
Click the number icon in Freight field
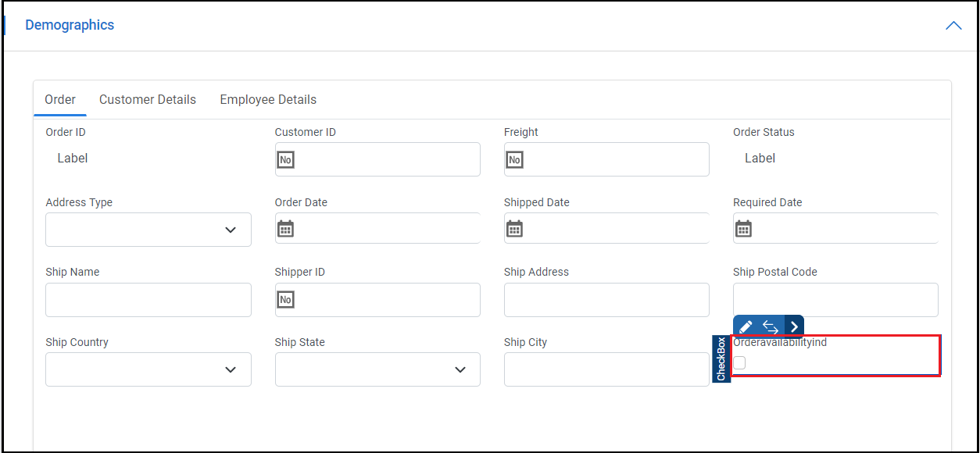tap(514, 159)
